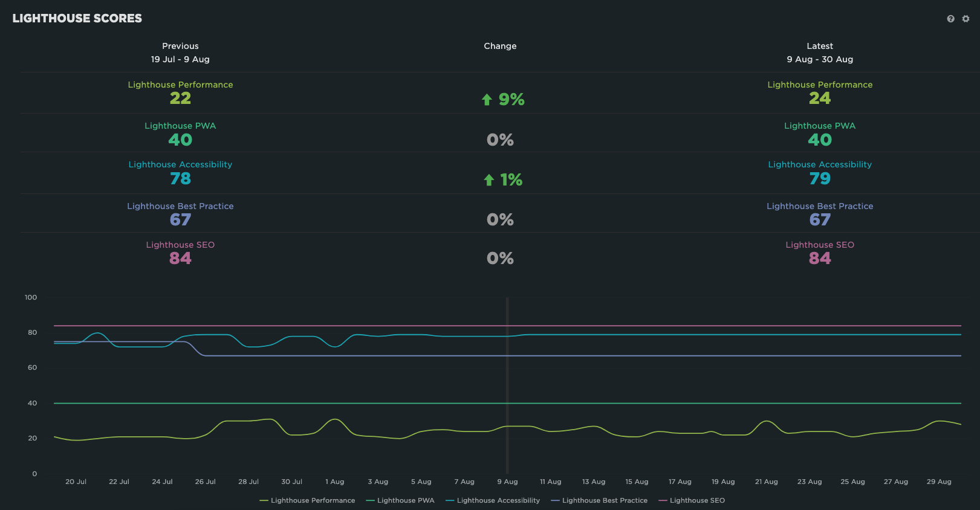Click the pink Lighthouse SEO legend line swatch
The height and width of the screenshot is (510, 980).
coord(663,500)
